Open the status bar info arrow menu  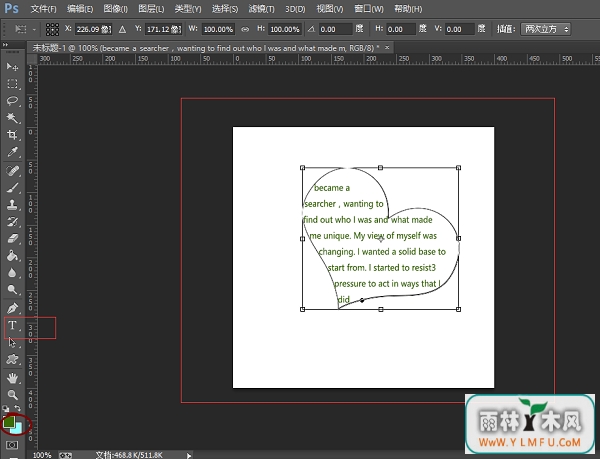[189, 456]
